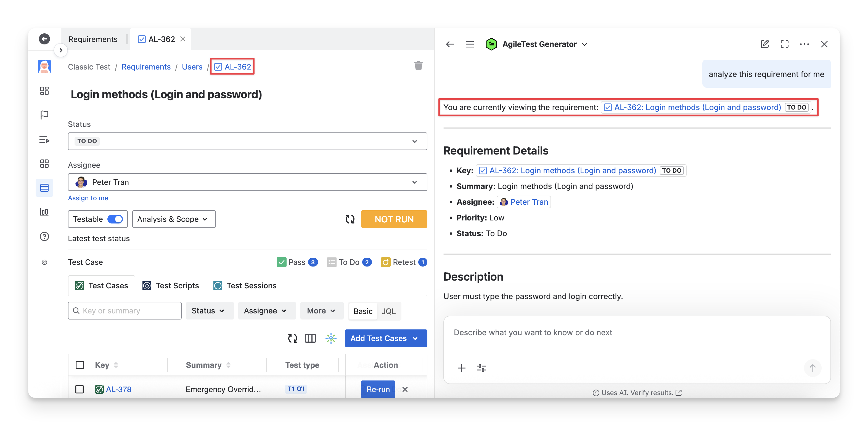Click the Assign to me link

click(88, 198)
